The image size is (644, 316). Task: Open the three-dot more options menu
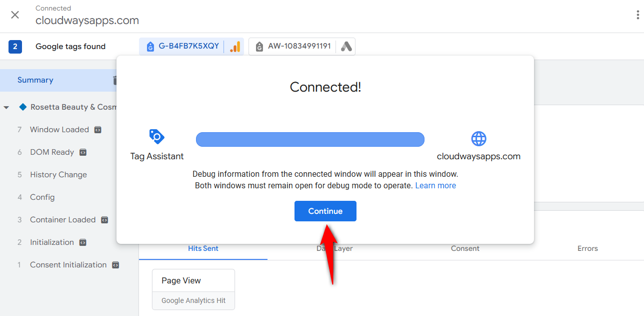[x=638, y=15]
